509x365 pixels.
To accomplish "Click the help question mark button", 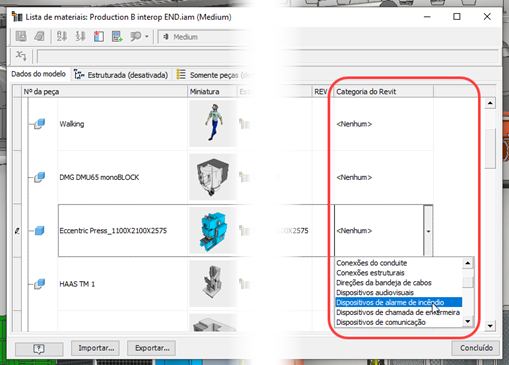I will [39, 349].
